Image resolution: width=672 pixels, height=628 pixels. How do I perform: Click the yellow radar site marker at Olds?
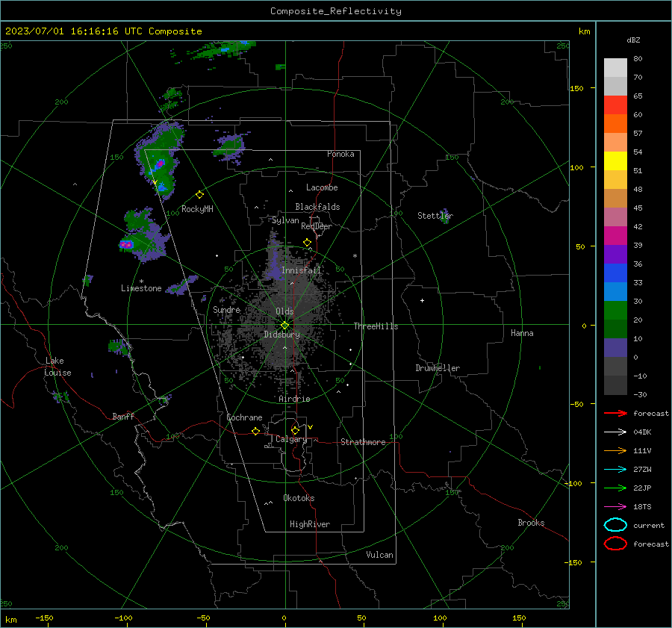pos(285,326)
